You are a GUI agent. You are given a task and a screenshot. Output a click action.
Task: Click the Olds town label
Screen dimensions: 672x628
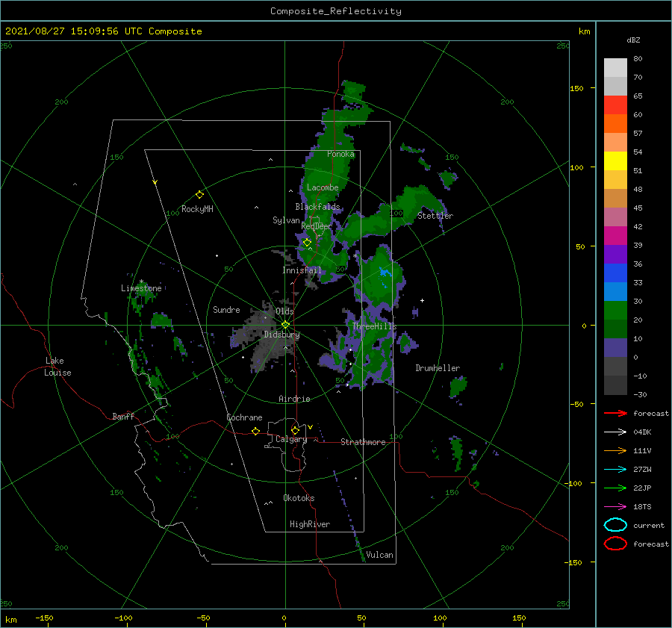coord(284,311)
